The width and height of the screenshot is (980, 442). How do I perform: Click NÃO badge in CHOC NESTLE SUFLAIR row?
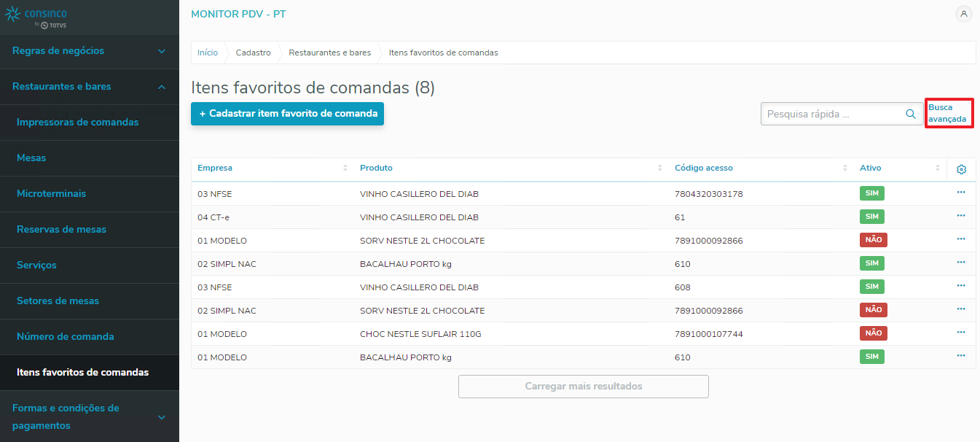pos(874,333)
